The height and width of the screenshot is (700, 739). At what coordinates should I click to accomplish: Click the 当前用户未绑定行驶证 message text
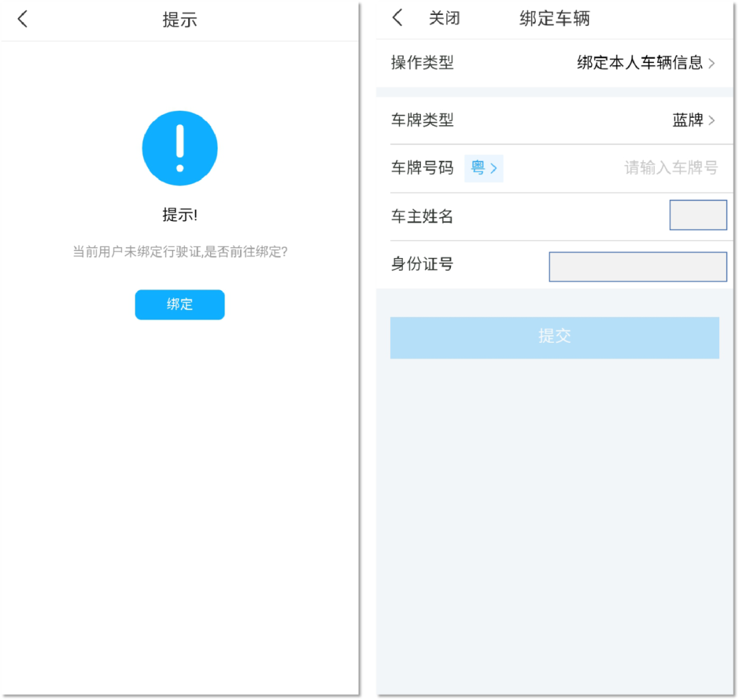179,252
